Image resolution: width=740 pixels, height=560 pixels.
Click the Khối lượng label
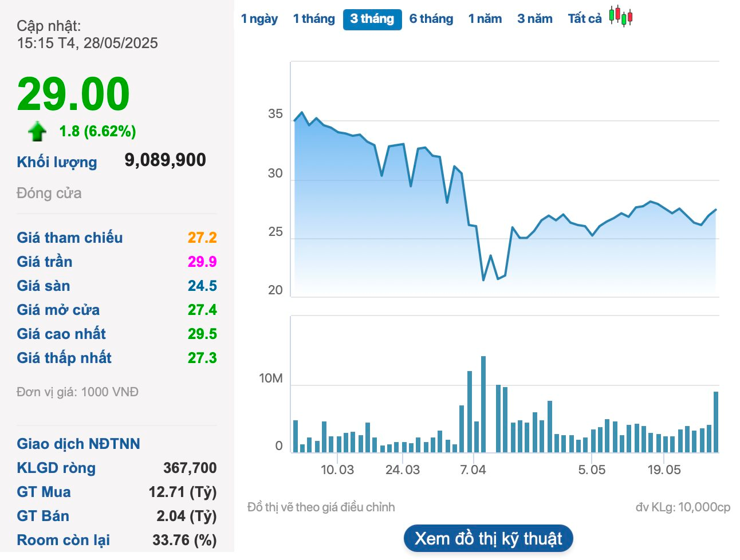(x=57, y=162)
